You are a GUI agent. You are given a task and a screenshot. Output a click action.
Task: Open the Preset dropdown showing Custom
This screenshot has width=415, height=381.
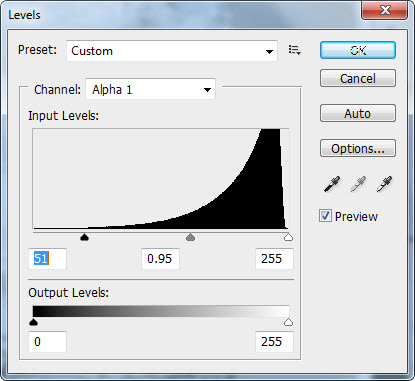172,51
